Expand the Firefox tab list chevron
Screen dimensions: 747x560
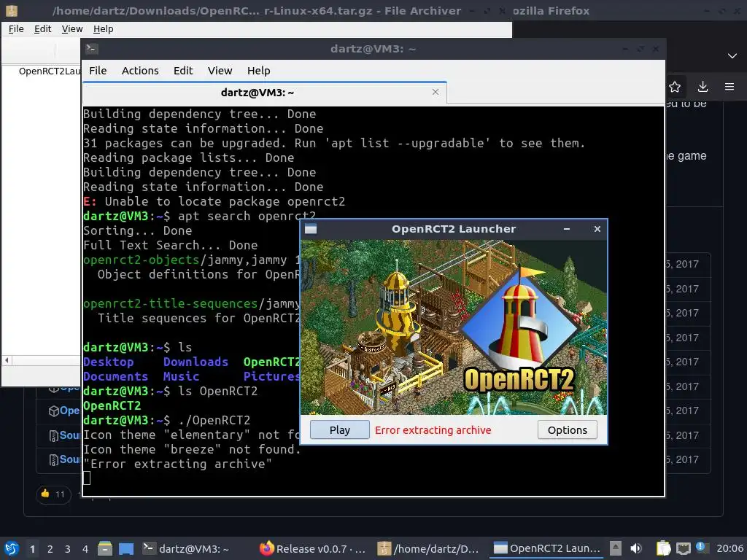coord(732,55)
